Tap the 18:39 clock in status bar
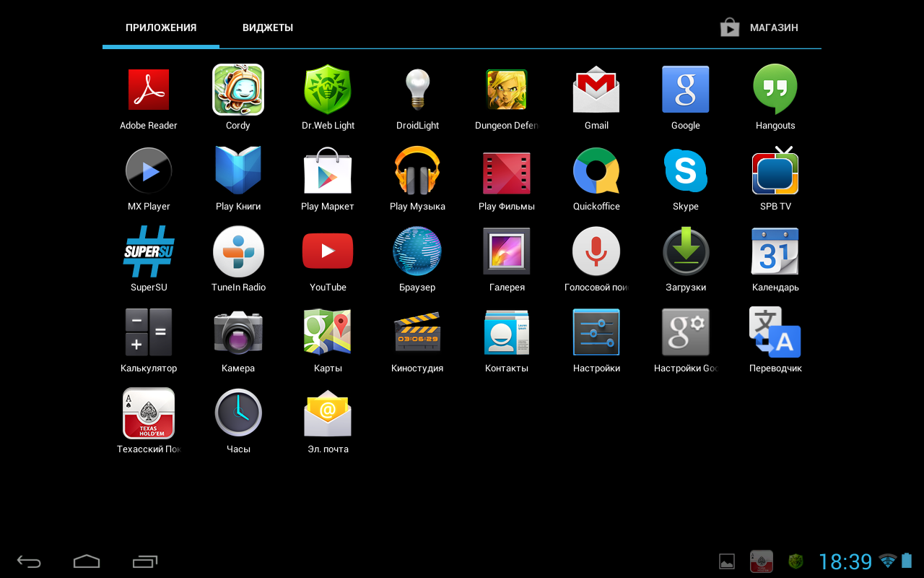 [x=845, y=561]
